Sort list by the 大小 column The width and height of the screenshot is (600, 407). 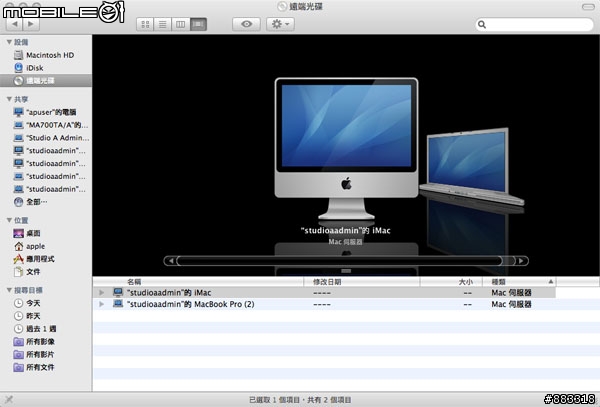pos(451,282)
